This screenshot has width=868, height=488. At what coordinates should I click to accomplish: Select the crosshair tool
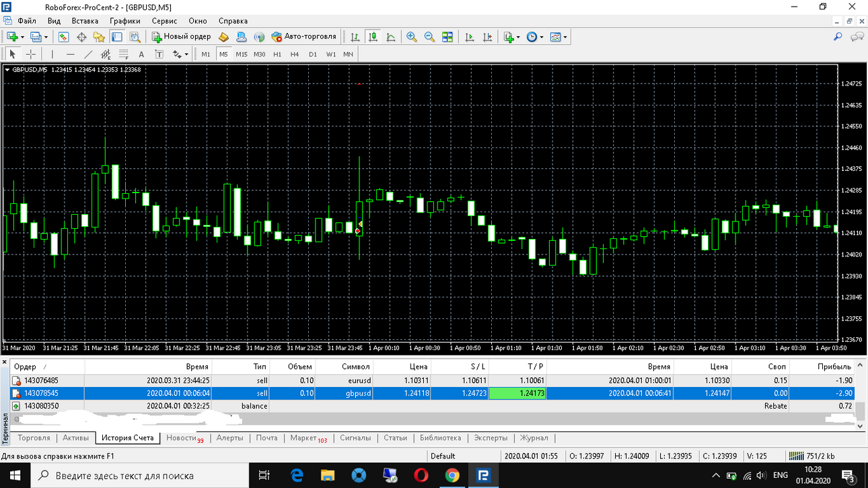30,54
